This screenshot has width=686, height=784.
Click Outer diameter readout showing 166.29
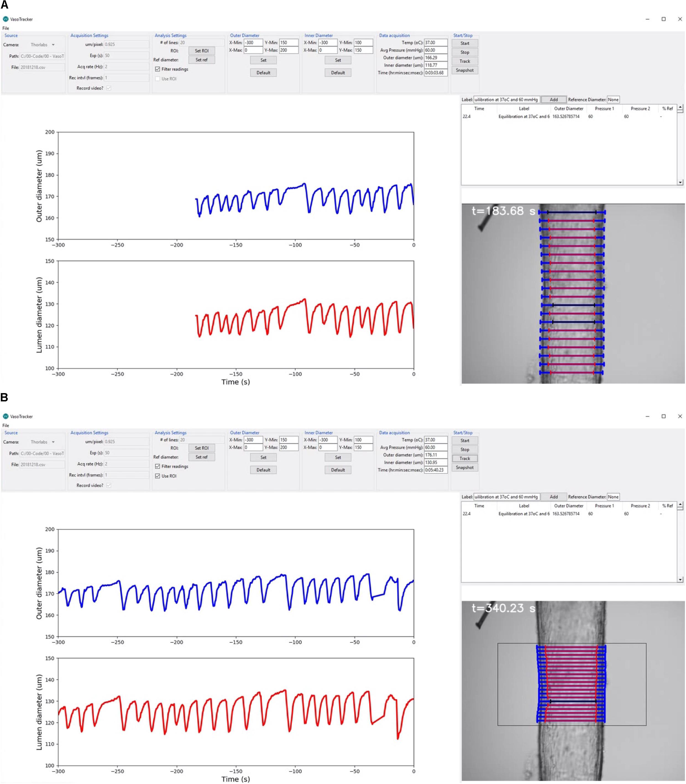pyautogui.click(x=436, y=58)
